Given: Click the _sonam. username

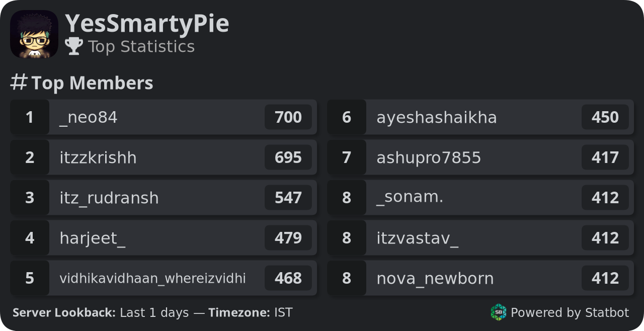Looking at the screenshot, I should (x=410, y=198).
